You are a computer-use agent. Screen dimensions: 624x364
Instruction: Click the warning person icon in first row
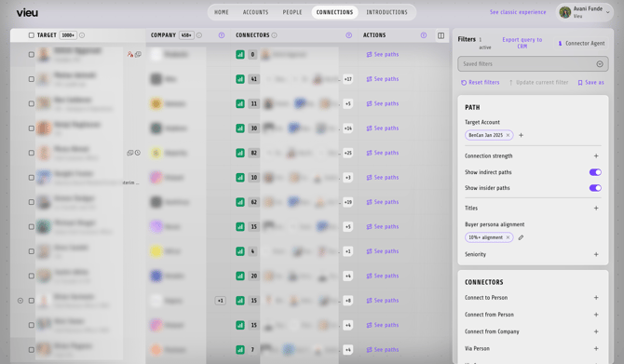[130, 54]
